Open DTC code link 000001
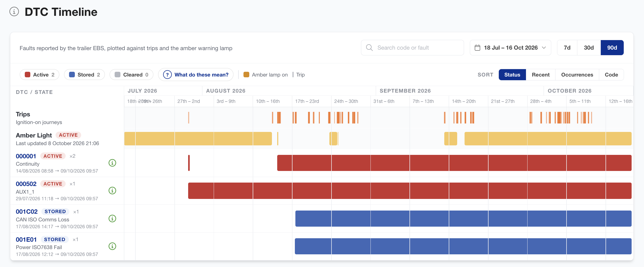Screen dimensions: 644x267 [x=26, y=156]
